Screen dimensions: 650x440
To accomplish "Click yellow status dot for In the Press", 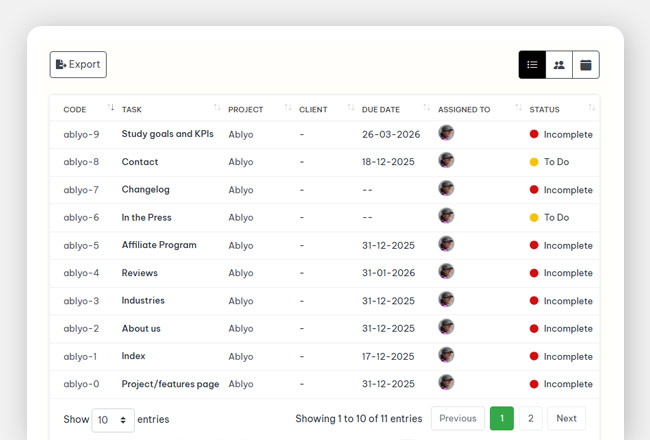I will click(534, 217).
